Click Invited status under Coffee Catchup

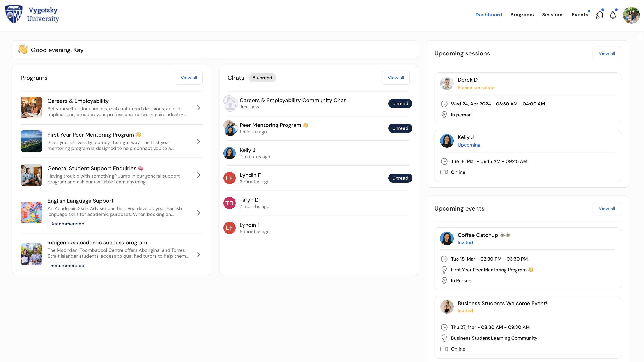pos(465,243)
